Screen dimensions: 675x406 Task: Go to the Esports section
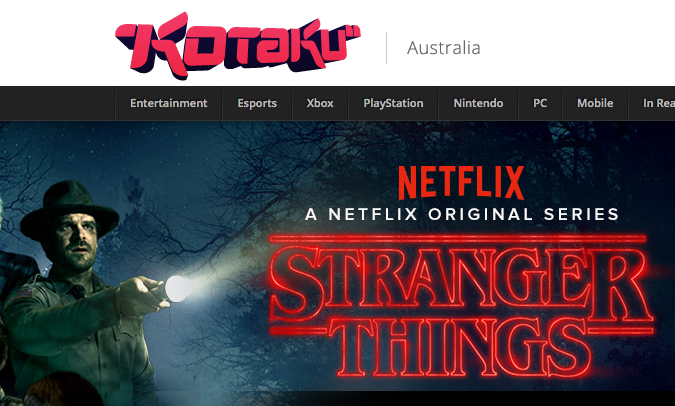[x=257, y=103]
